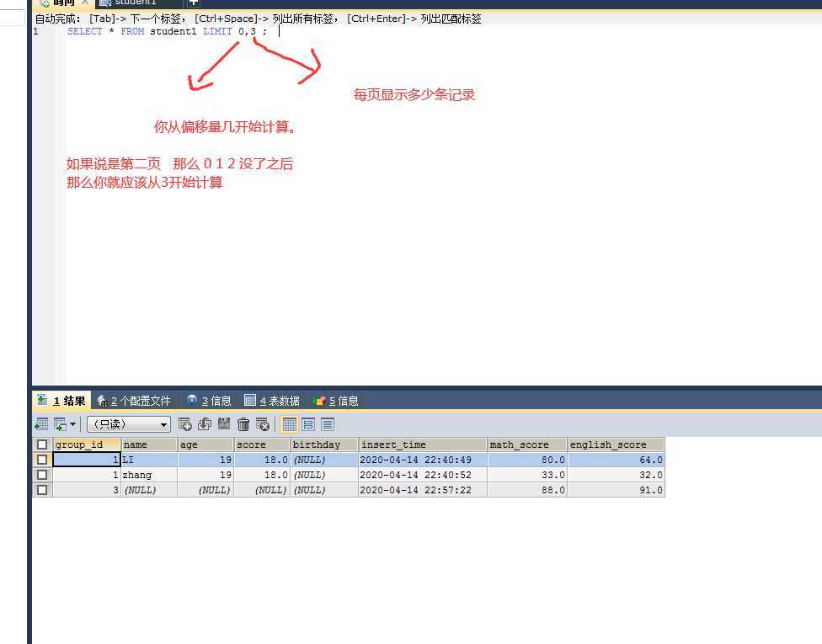
Task: Click the LIMIT keyword in the query editor
Action: coord(217,31)
